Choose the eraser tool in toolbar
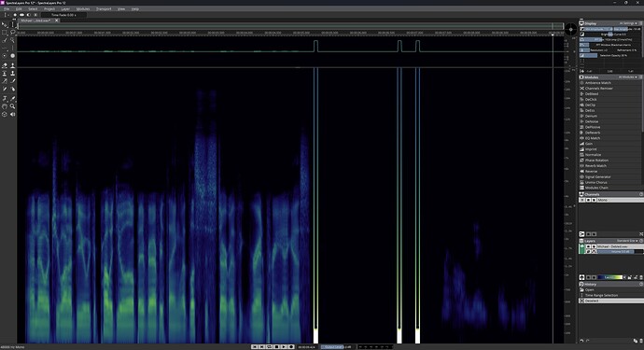 pyautogui.click(x=5, y=65)
